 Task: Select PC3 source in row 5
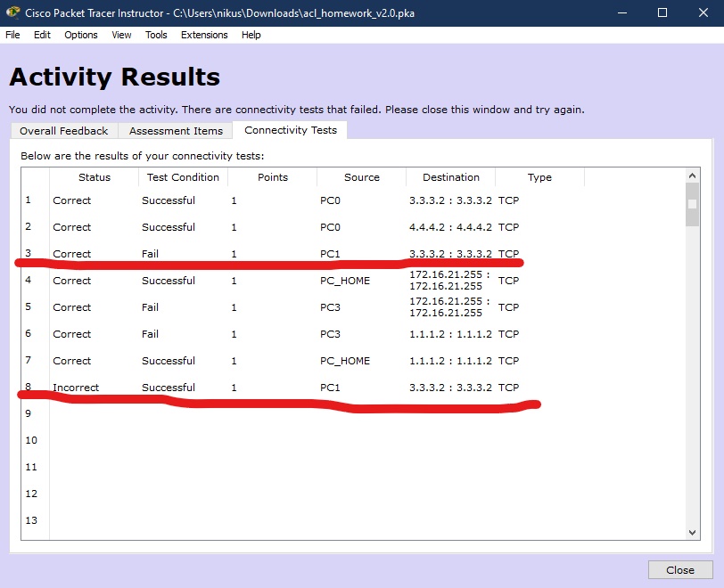[x=330, y=307]
